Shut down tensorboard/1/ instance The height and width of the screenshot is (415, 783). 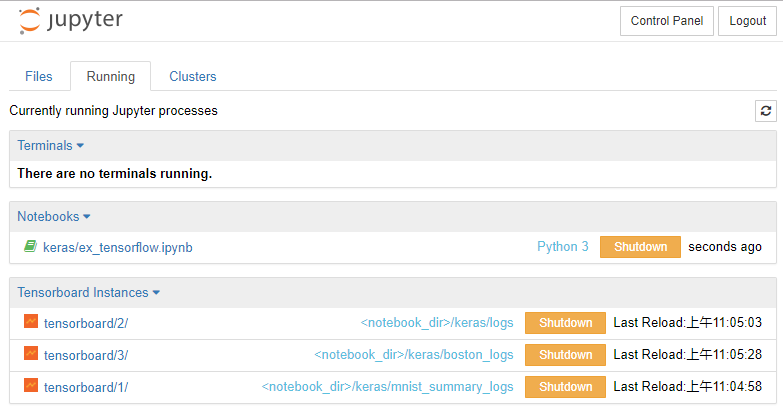[565, 387]
